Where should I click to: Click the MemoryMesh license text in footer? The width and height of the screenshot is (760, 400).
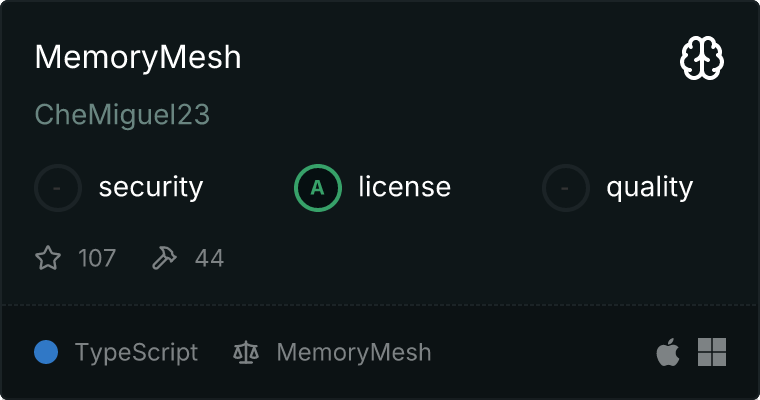pos(354,352)
